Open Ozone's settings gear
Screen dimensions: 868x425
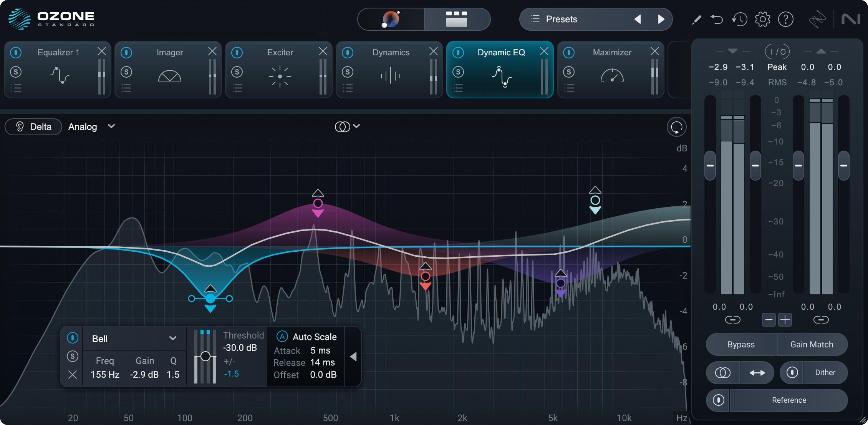tap(763, 19)
